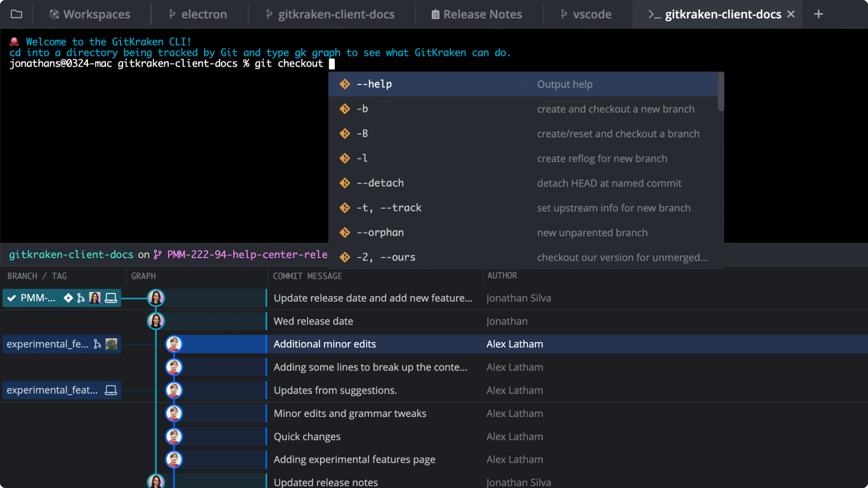Screen dimensions: 868x488
Task: Click commit node for Wed release date
Action: click(156, 321)
